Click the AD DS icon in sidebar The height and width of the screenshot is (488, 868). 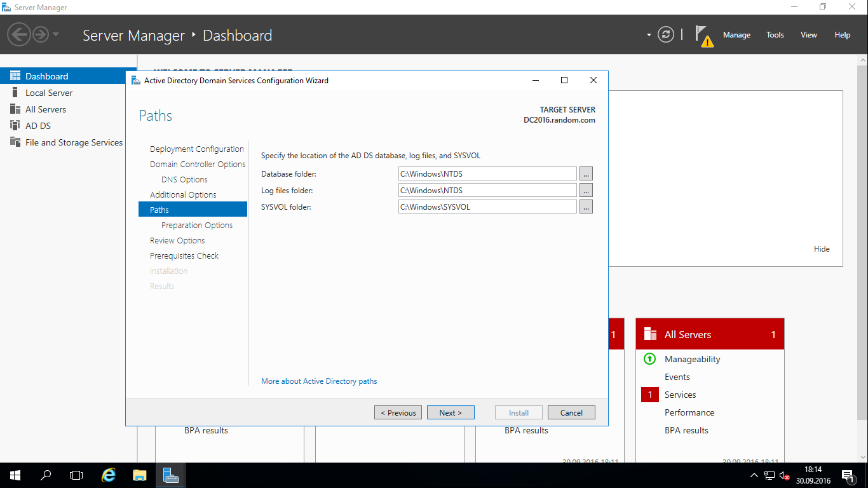coord(15,126)
